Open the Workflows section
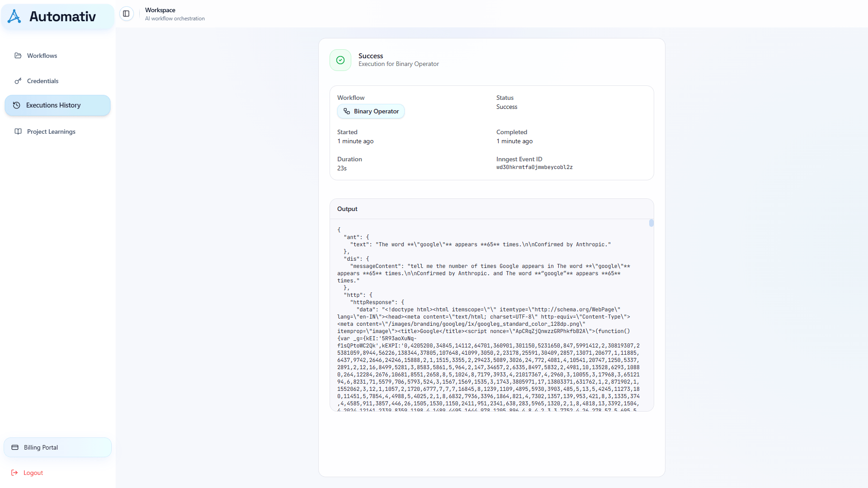The width and height of the screenshot is (868, 488). pyautogui.click(x=57, y=56)
